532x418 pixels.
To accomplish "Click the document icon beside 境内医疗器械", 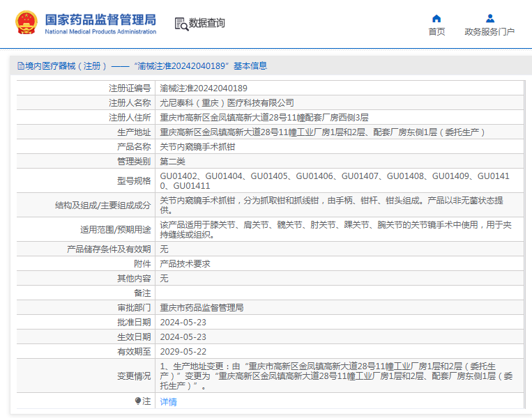I will pos(21,65).
